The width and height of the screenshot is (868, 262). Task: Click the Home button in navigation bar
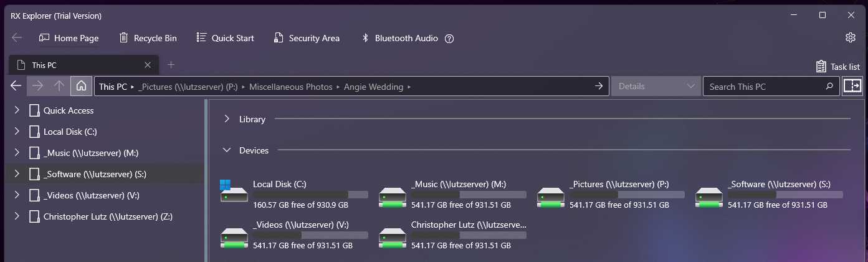[x=81, y=86]
